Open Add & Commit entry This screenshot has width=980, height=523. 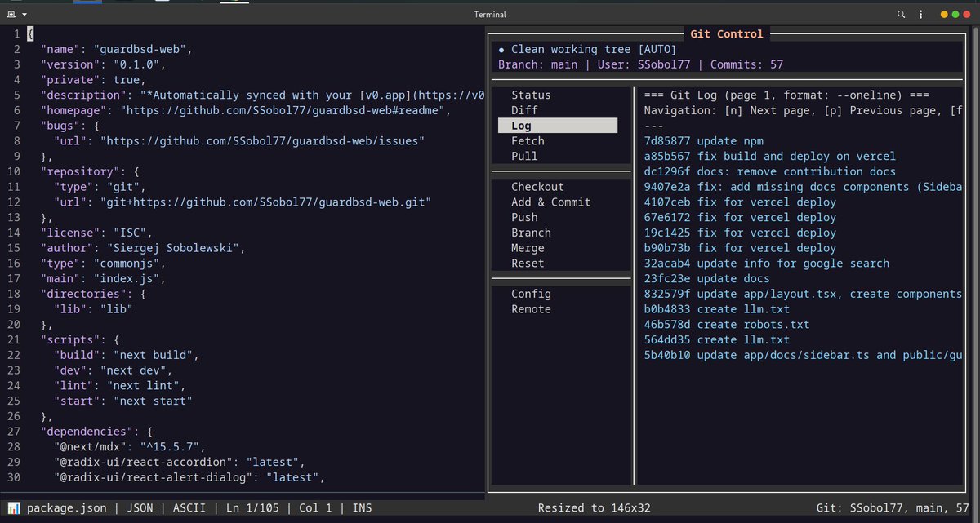pyautogui.click(x=550, y=202)
